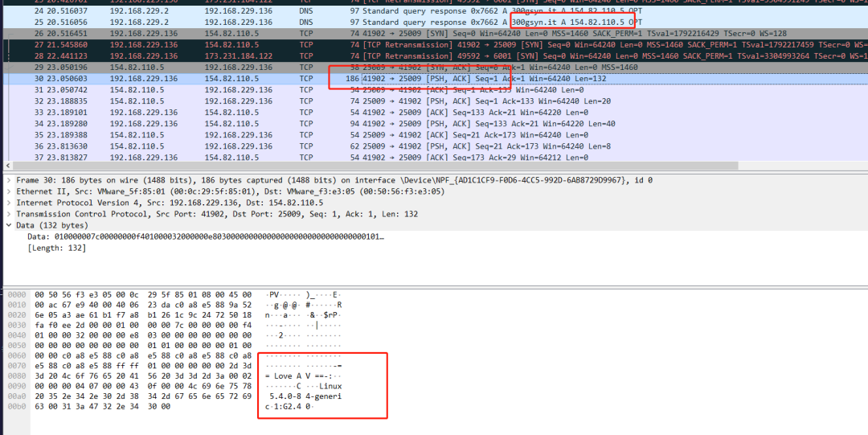This screenshot has width=868, height=435.
Task: Click hex bytes at offset 0070
Action: (x=143, y=366)
